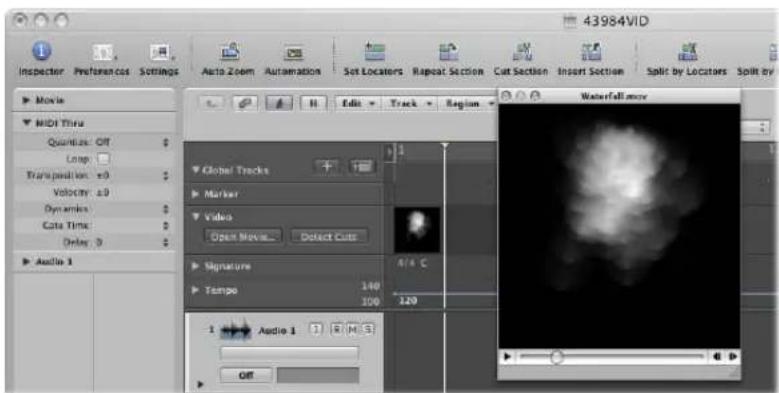This screenshot has height=393, width=779.
Task: Click the Insert Section toolbar icon
Action: pyautogui.click(x=590, y=52)
